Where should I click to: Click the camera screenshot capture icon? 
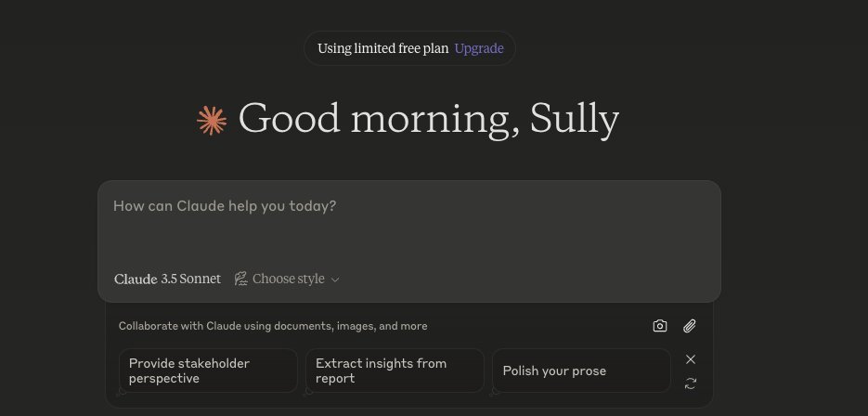pyautogui.click(x=660, y=326)
